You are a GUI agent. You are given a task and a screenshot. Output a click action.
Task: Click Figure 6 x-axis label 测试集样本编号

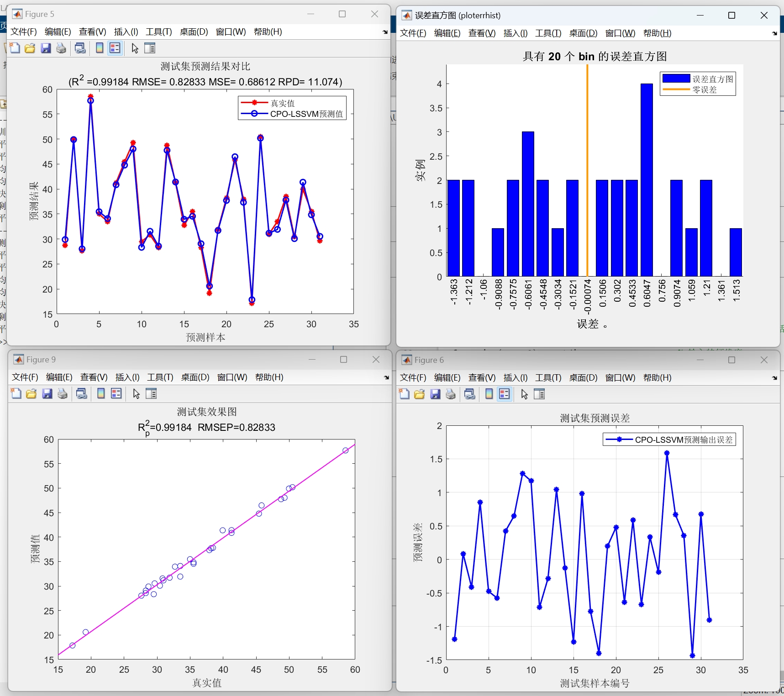click(x=595, y=683)
